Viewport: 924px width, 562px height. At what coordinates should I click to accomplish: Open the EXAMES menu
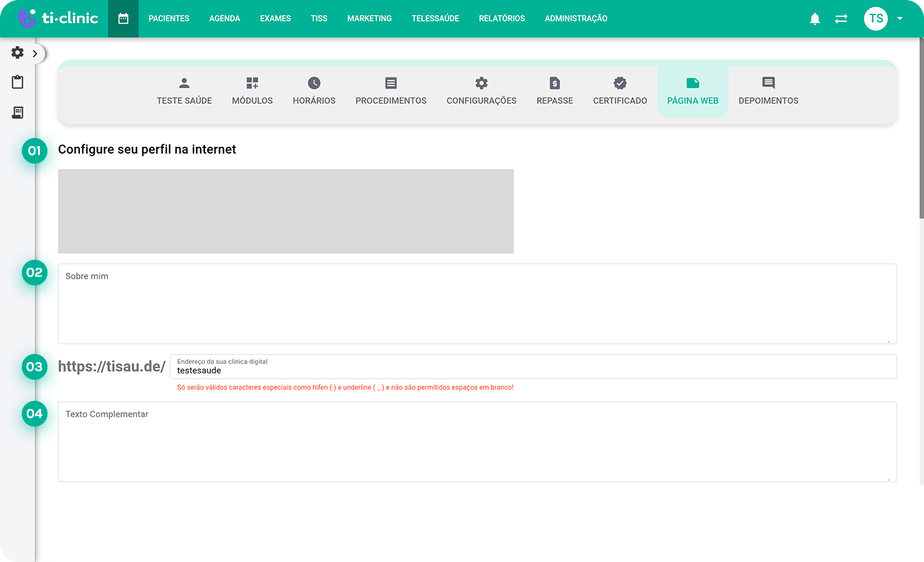[x=275, y=19]
